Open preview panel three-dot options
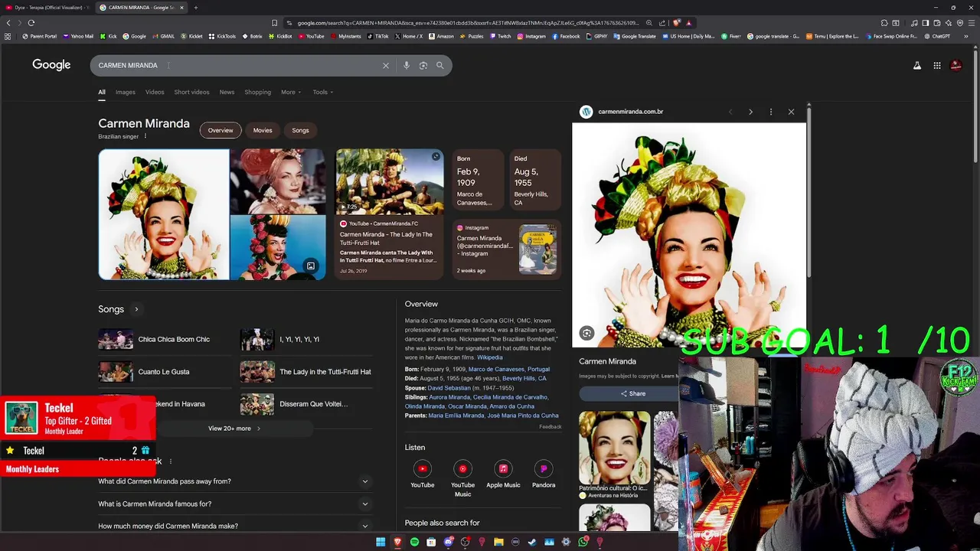The height and width of the screenshot is (551, 980). pos(771,112)
